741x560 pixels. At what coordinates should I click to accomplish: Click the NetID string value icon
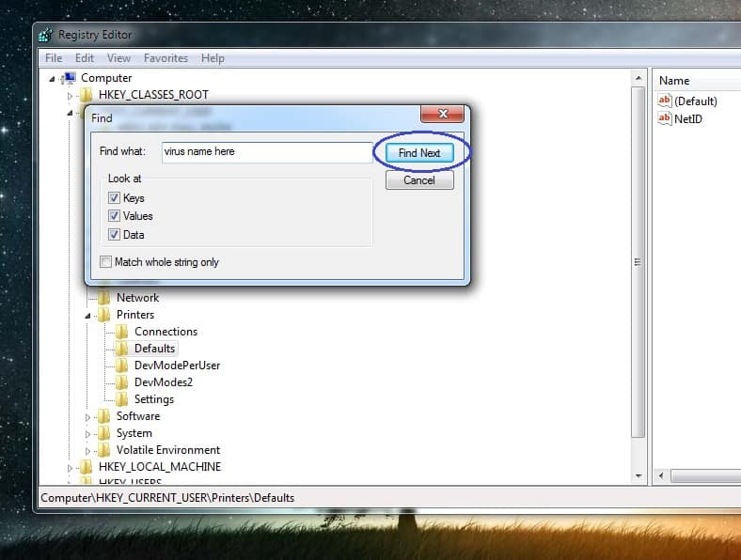click(x=665, y=118)
